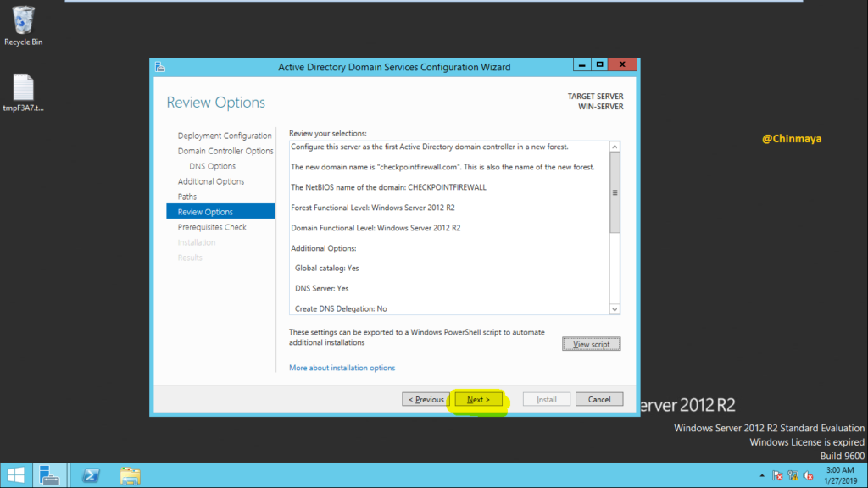This screenshot has width=868, height=488.
Task: Click the Domain Functional Level line
Action: pyautogui.click(x=376, y=228)
